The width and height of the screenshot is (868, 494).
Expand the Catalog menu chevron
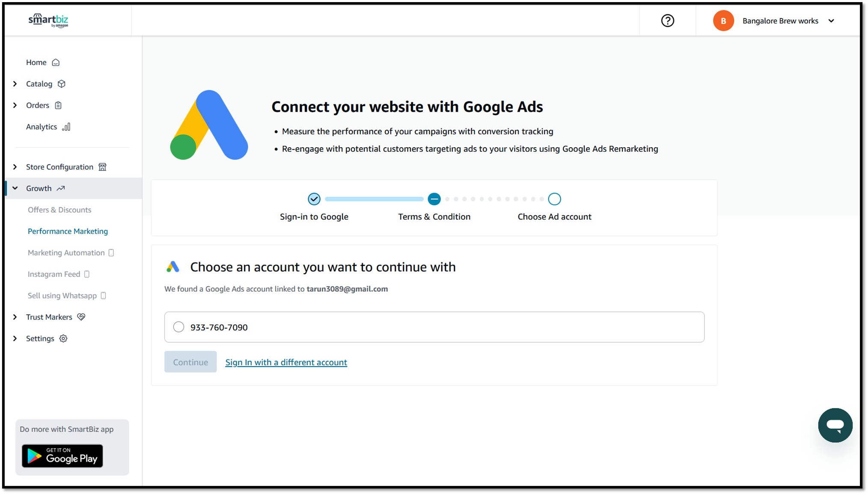[15, 84]
